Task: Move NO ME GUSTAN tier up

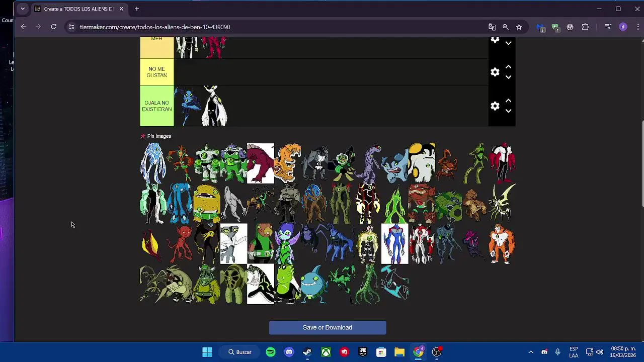Action: (508, 67)
